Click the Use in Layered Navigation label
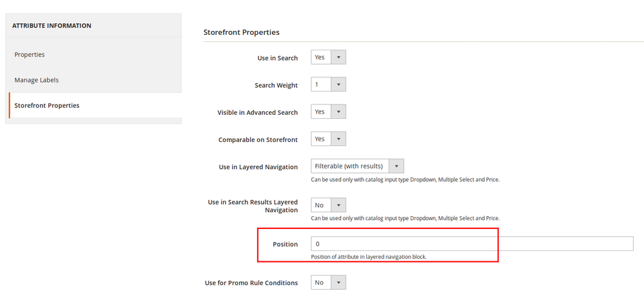This screenshot has height=302, width=644. (x=258, y=166)
